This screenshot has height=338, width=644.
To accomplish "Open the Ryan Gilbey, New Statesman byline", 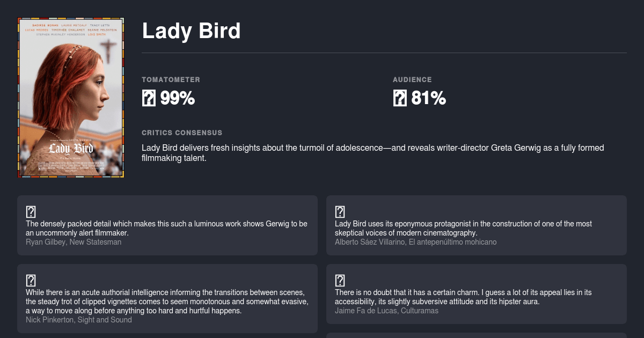I will point(74,242).
